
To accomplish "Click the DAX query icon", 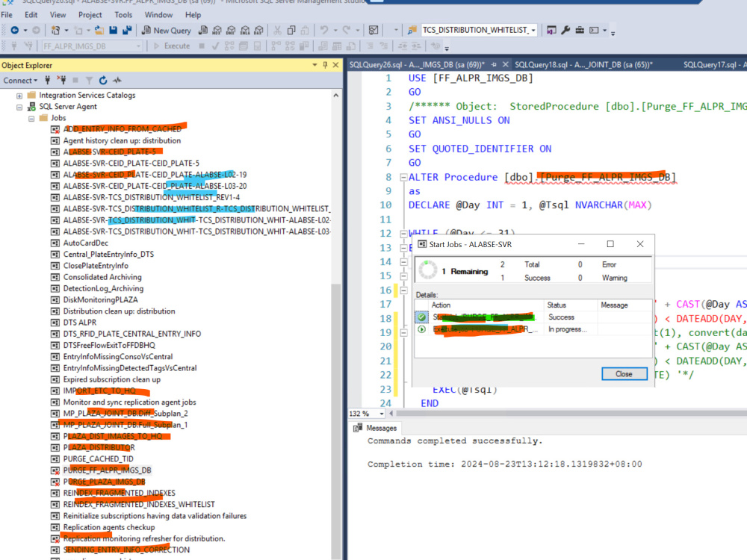I will pos(258,31).
